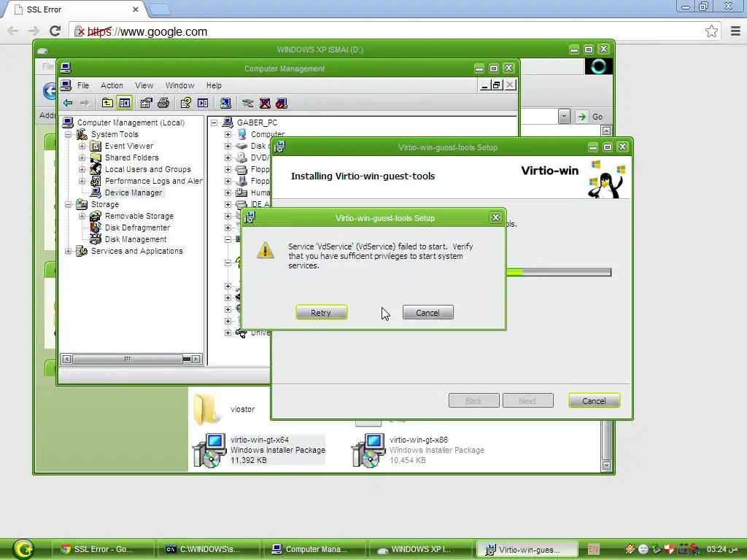Click the Back arrow in Computer Management toolbar
Image resolution: width=747 pixels, height=560 pixels.
coord(68,103)
